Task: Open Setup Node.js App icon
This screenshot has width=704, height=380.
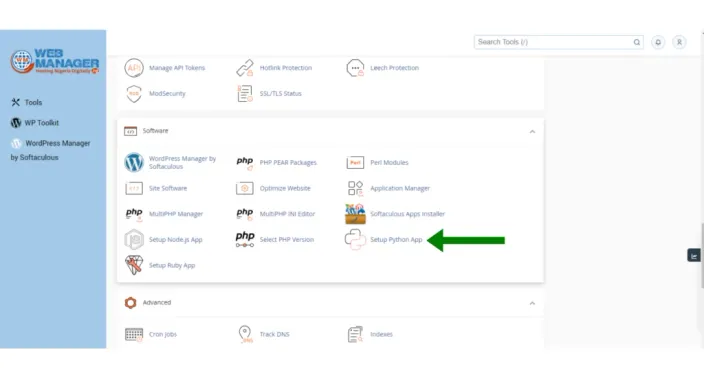Action: pos(134,239)
